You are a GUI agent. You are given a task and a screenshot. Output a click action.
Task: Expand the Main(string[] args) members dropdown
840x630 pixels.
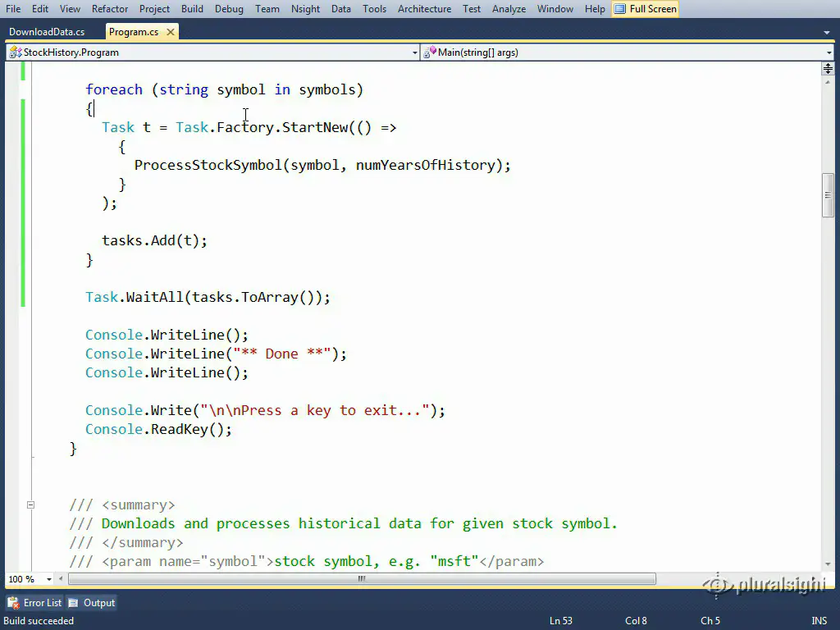(829, 52)
